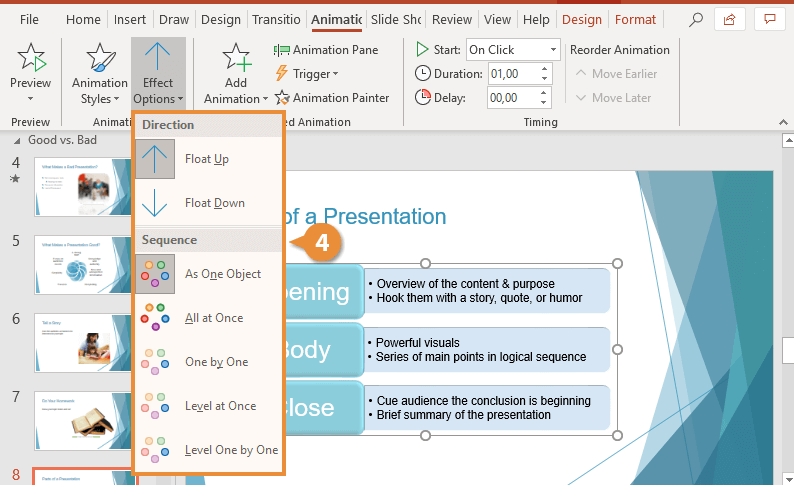Viewport: 794px width, 485px height.
Task: Select slide 6 thumbnail
Action: pos(83,343)
